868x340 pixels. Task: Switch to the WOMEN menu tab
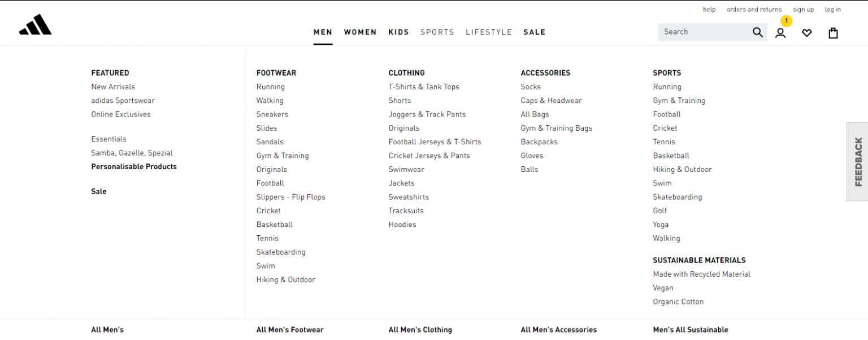360,32
